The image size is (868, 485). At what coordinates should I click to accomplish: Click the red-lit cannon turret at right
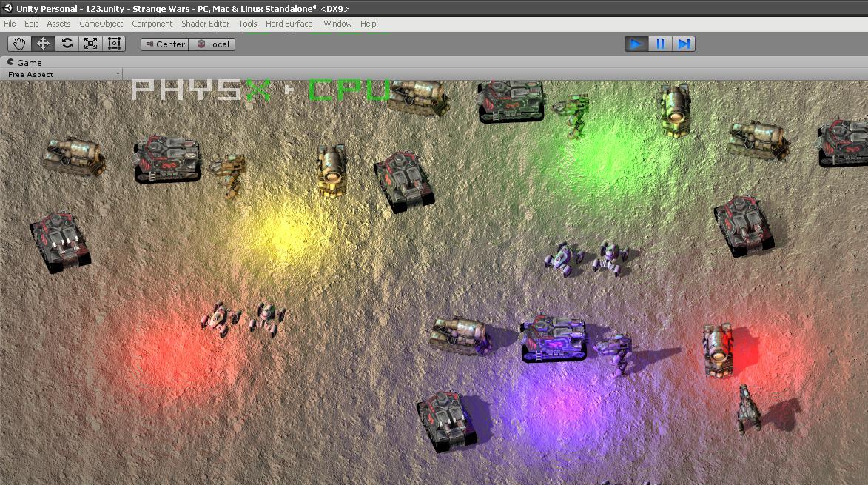[718, 350]
